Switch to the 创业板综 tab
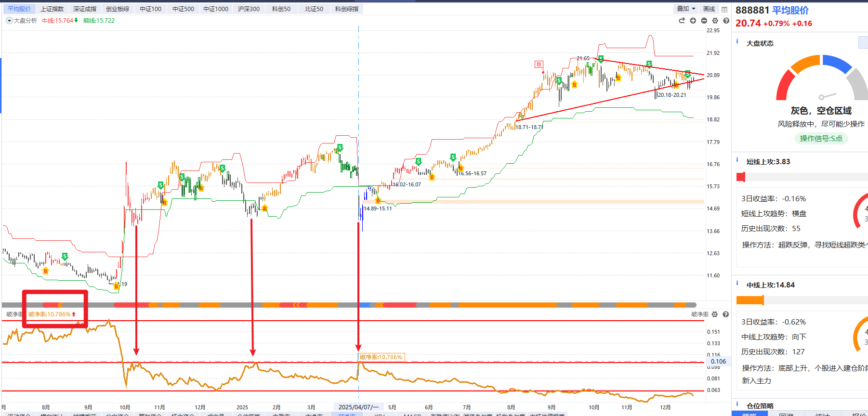This screenshot has width=868, height=416. pyautogui.click(x=118, y=9)
